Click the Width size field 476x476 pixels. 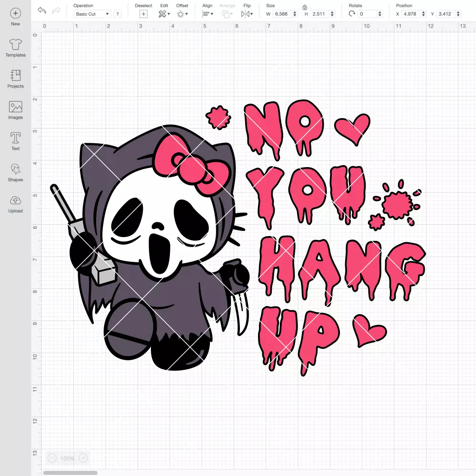282,14
